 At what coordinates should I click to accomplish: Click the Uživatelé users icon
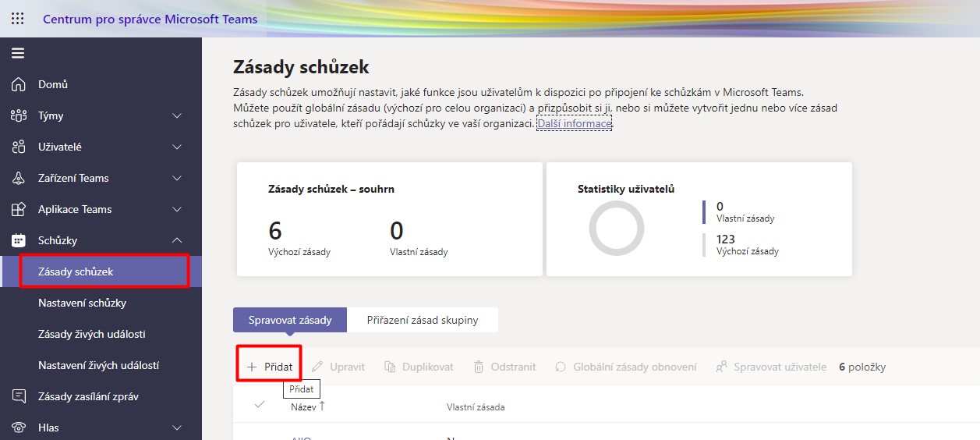[19, 147]
